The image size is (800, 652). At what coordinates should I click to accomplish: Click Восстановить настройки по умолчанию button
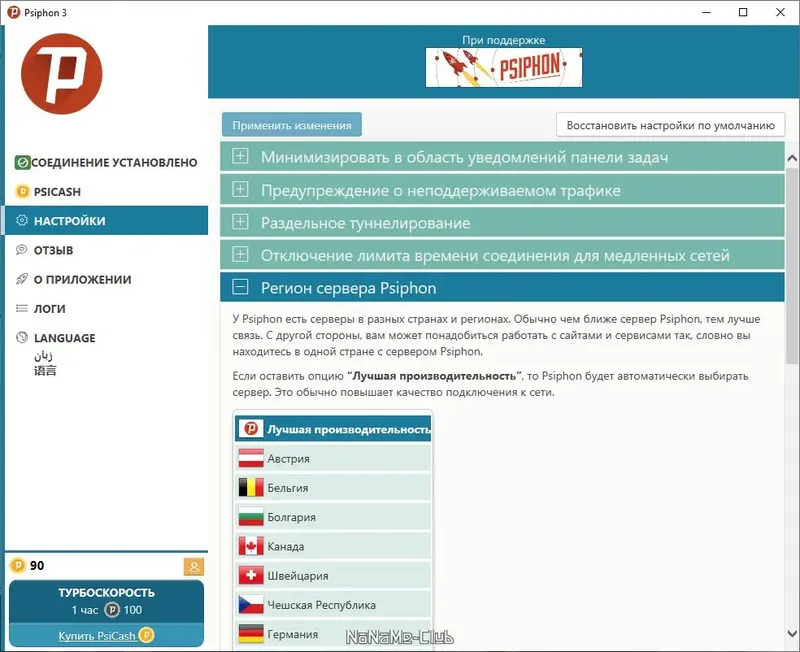pyautogui.click(x=670, y=125)
